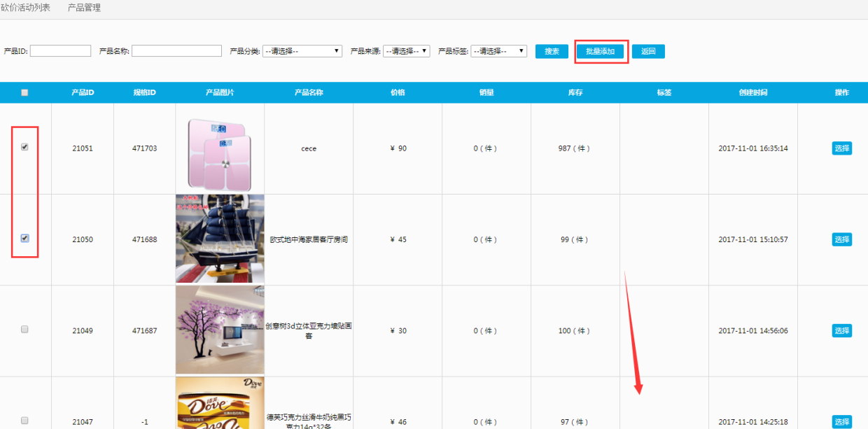Open the 产品来源 dropdown
Viewport: 868px width, 429px height.
pos(407,51)
